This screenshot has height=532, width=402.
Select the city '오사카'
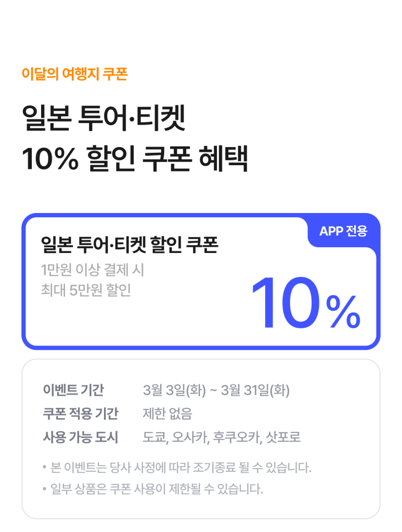pos(190,437)
